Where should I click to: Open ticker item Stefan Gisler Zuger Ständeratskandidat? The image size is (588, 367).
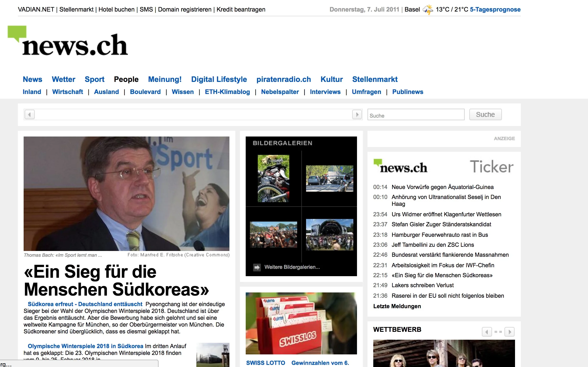click(x=441, y=224)
